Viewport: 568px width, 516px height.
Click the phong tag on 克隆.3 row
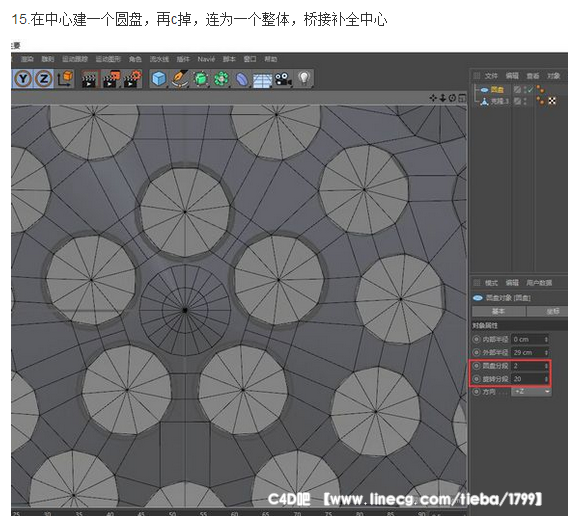(x=540, y=101)
